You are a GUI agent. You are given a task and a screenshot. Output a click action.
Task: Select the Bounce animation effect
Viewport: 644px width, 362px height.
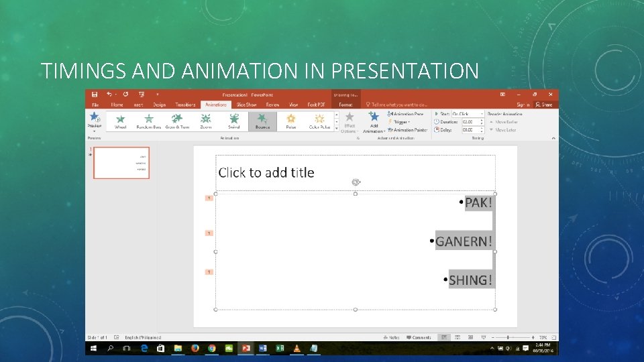(262, 121)
